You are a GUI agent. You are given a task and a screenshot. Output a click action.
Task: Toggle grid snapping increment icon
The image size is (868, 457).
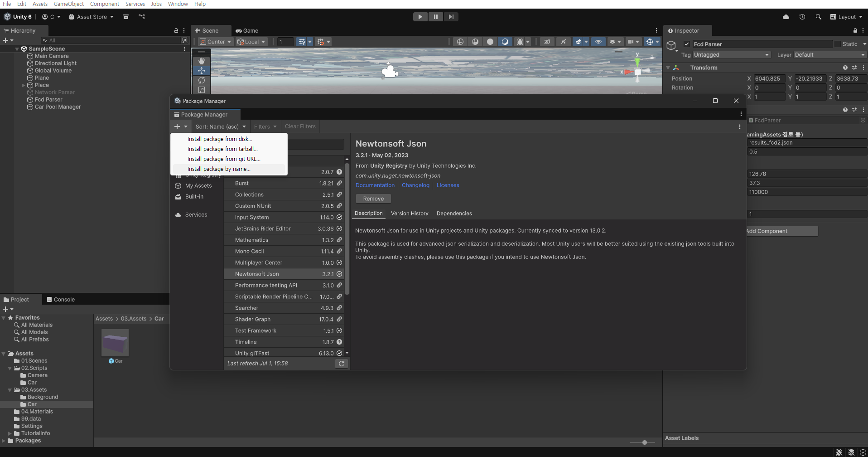pos(321,42)
